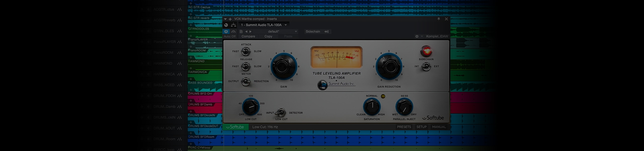Viewport: 644px width, 151px height.
Task: Click waveform icon on DRUM..Damb track
Action: pyautogui.click(x=179, y=107)
